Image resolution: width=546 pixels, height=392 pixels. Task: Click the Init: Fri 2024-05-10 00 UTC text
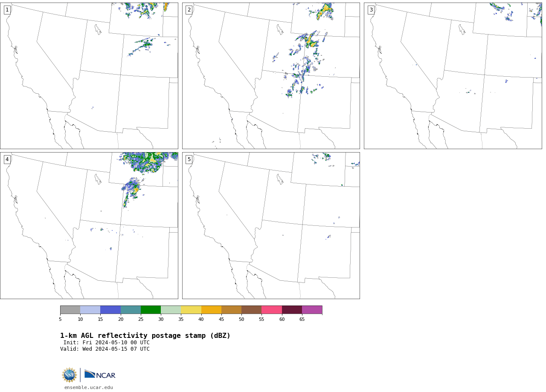[107, 343]
